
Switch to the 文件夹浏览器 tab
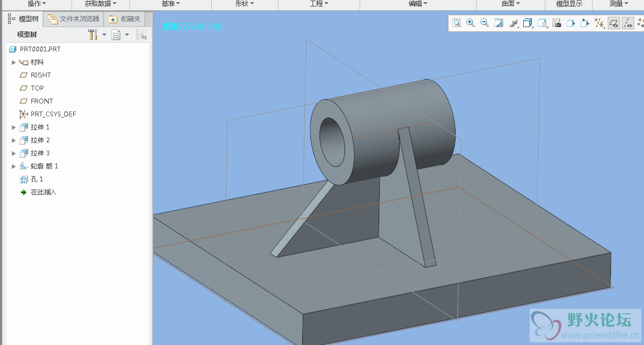pyautogui.click(x=74, y=19)
